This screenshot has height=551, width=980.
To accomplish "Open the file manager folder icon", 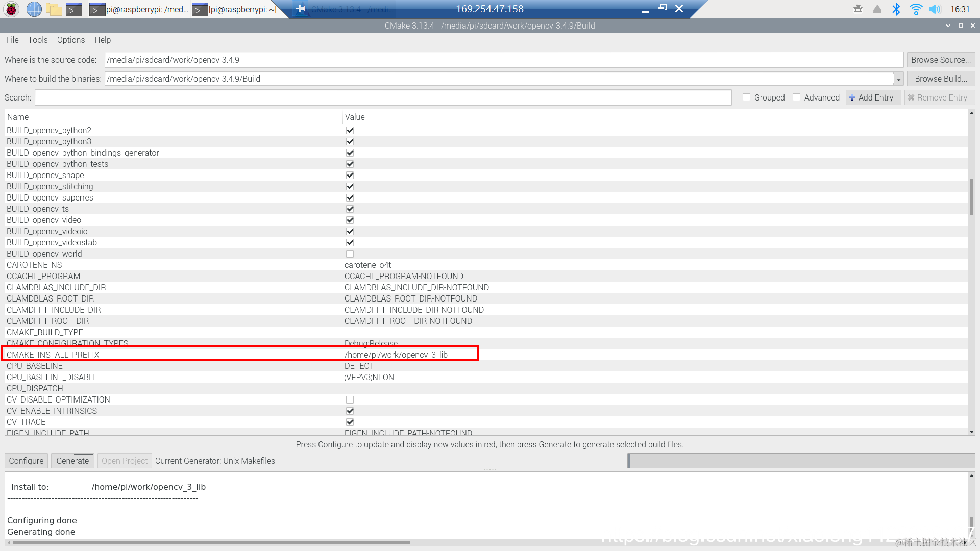I will coord(54,9).
